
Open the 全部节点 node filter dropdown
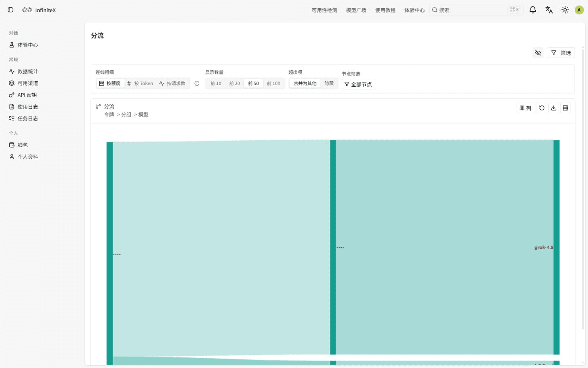(x=359, y=84)
